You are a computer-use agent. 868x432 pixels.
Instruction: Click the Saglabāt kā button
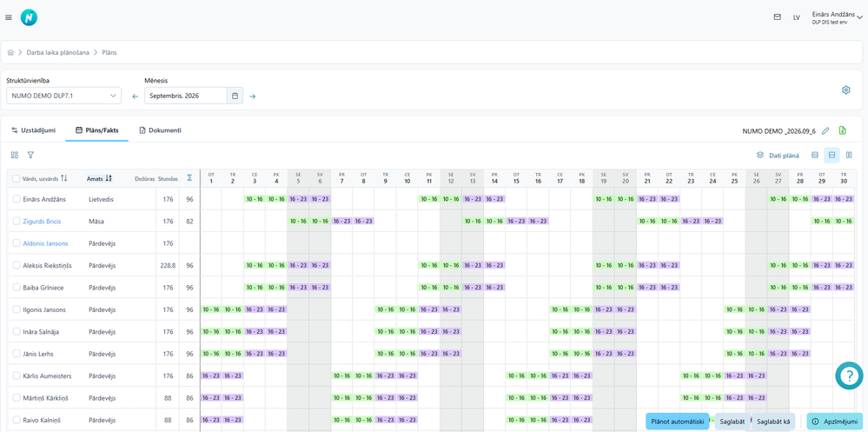(772, 422)
